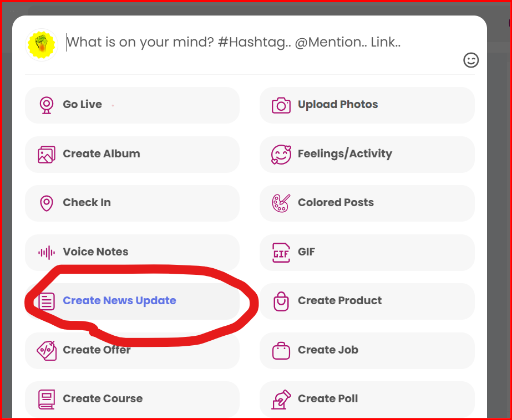Click the briefcase icon beside Create Job
This screenshot has width=512, height=420.
[281, 351]
